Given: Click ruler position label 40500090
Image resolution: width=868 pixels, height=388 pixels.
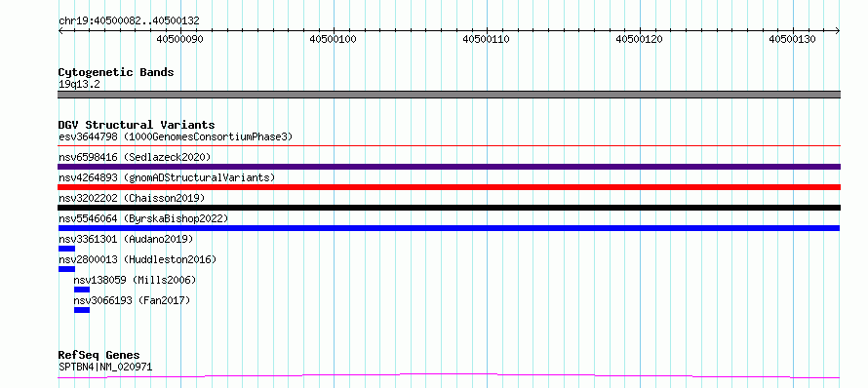Looking at the screenshot, I should [179, 39].
